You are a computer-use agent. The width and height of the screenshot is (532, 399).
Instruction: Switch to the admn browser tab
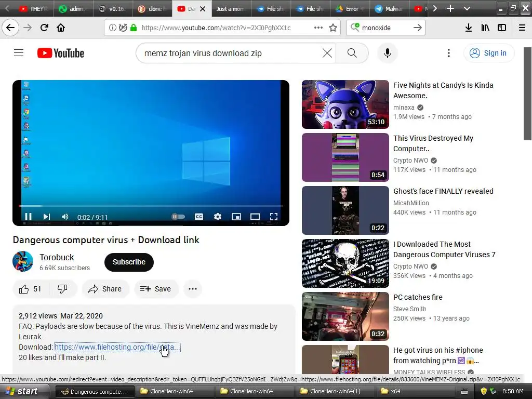pyautogui.click(x=73, y=9)
